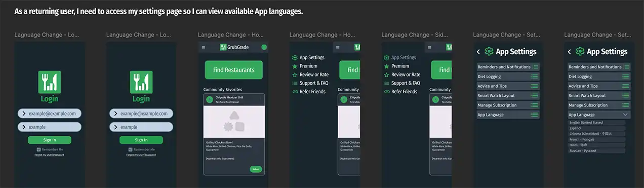Toggle Remember Me checkbox in the 'Lagnuage Change' frame
Screen dimensions: 644x188
click(x=39, y=149)
